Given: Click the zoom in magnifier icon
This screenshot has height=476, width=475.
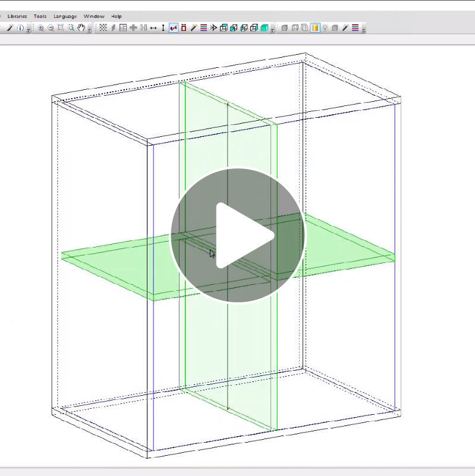Looking at the screenshot, I should point(41,28).
